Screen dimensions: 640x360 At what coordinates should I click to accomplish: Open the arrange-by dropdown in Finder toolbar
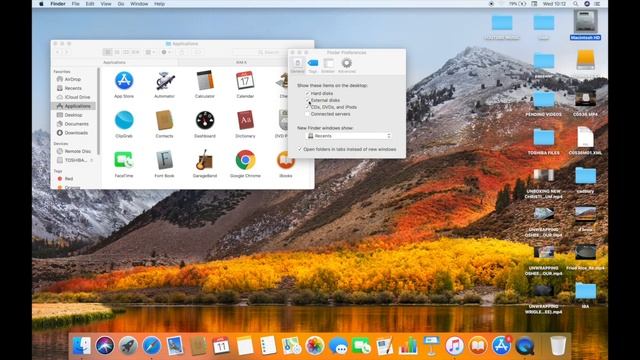[151, 52]
